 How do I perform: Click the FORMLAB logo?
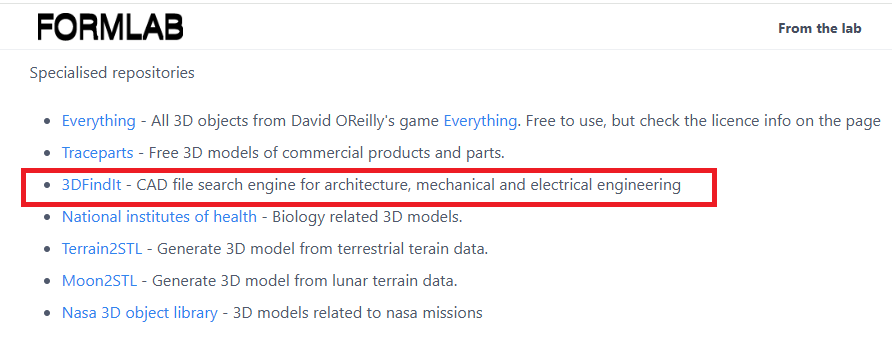click(110, 27)
